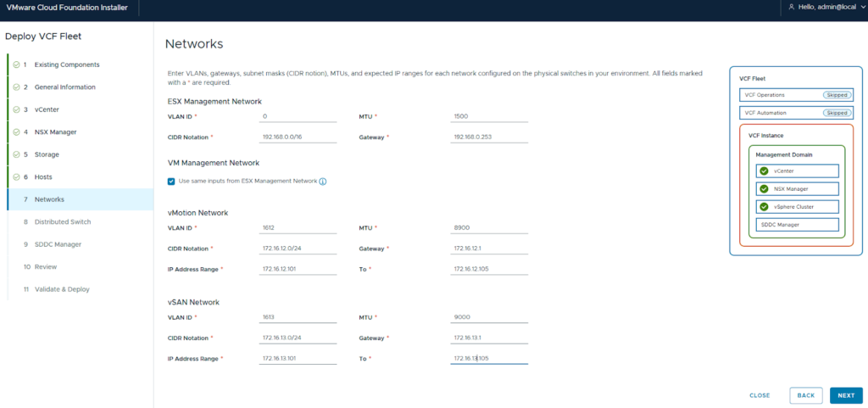Image resolution: width=868 pixels, height=408 pixels.
Task: Uncheck Use same inputs from ESX Management Network
Action: click(172, 181)
